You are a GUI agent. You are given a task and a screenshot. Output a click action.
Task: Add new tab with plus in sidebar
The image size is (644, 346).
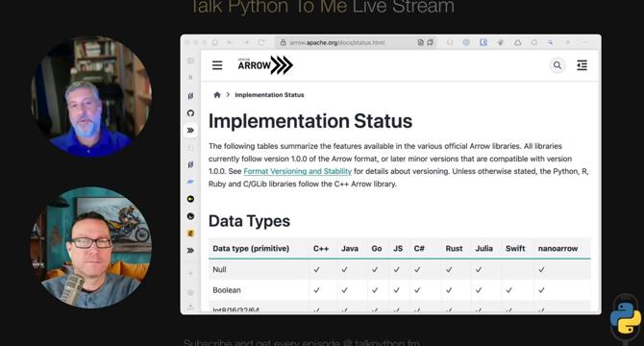[190, 273]
